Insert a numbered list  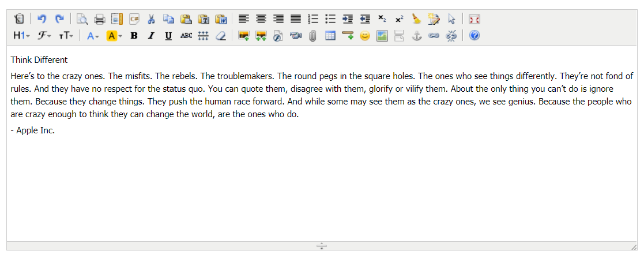tap(313, 19)
